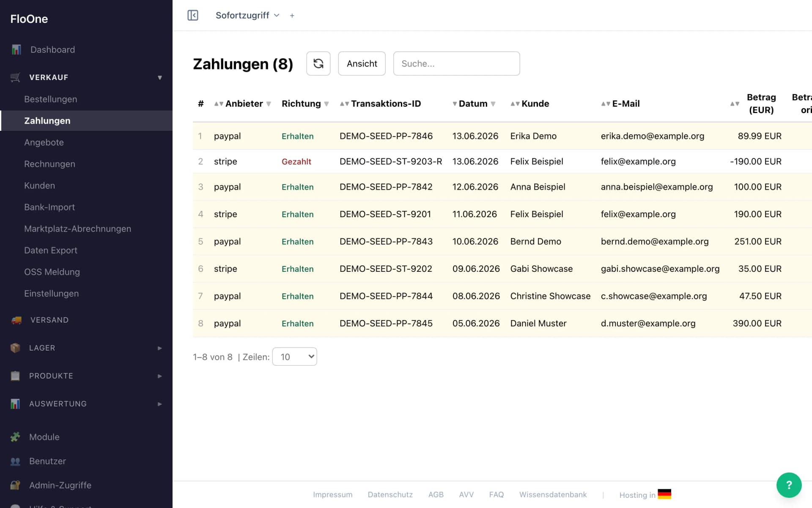Click the Admin-Zugriffe lock icon
Viewport: 812px width, 508px height.
pos(15,485)
